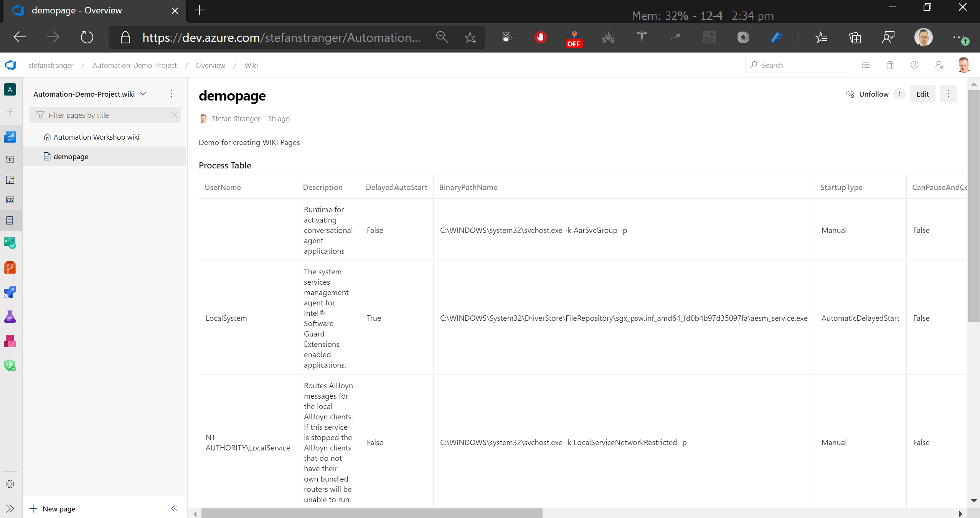Image resolution: width=980 pixels, height=518 pixels.
Task: Click the Artifacts icon in sidebar
Action: coord(10,343)
